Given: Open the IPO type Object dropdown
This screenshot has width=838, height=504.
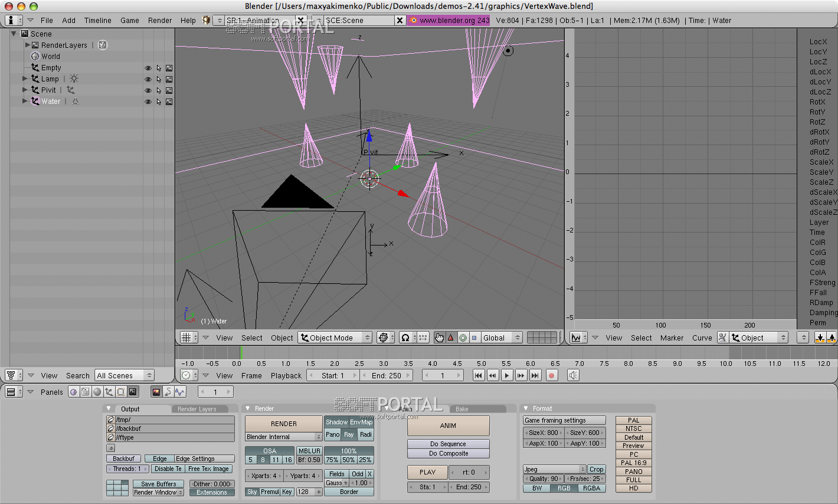Looking at the screenshot, I should (x=759, y=338).
